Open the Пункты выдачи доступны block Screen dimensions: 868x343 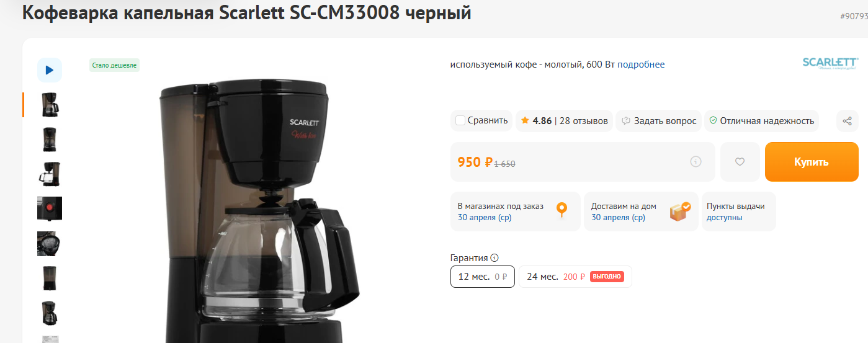point(738,212)
